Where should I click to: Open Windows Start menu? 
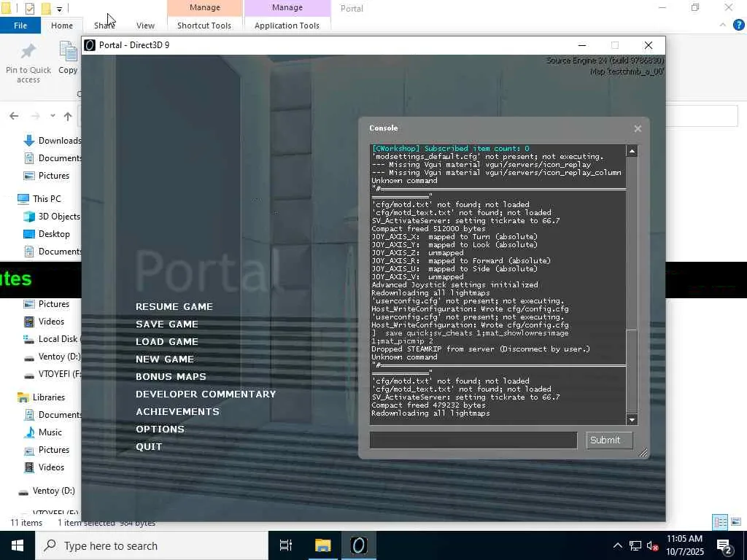tap(18, 545)
